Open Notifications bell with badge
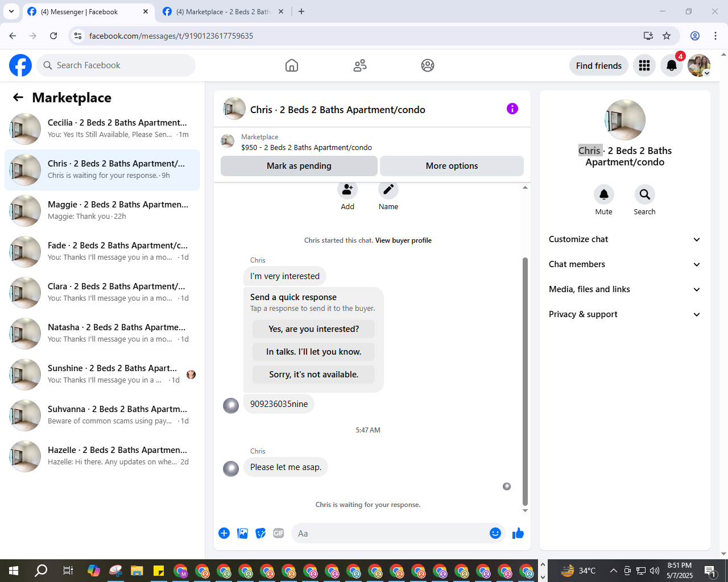This screenshot has width=728, height=582. (x=672, y=65)
